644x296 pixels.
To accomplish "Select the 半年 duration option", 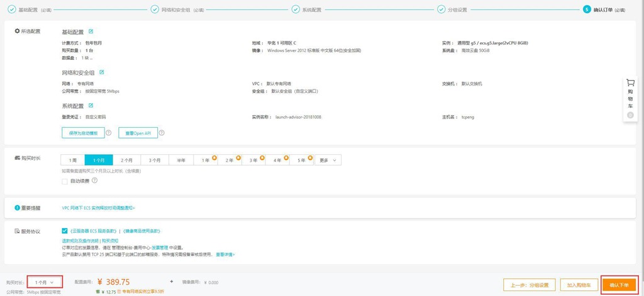I will coord(181,160).
